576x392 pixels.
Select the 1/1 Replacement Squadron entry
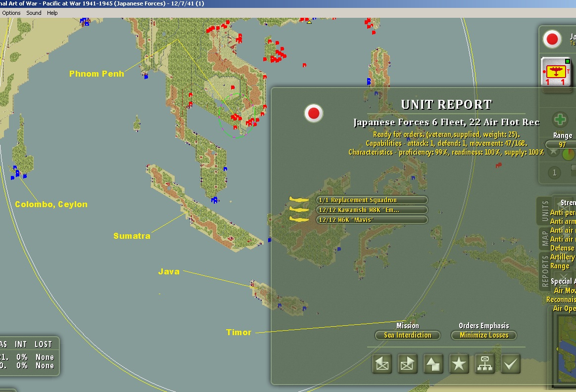[x=372, y=200]
